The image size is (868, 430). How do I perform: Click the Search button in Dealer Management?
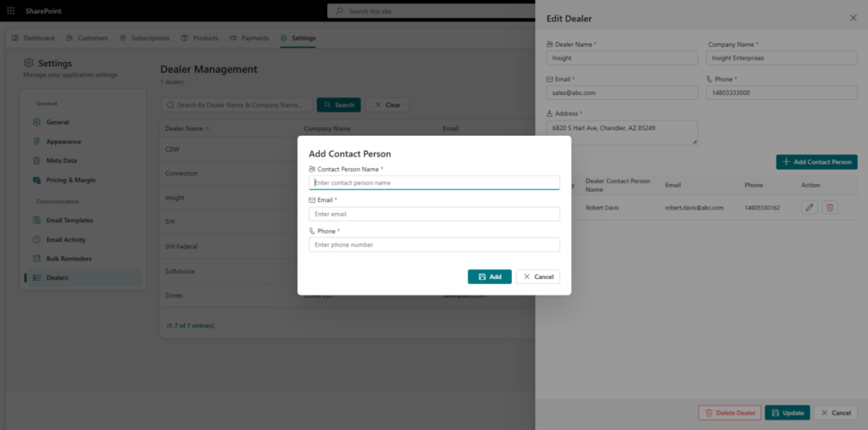coord(339,104)
